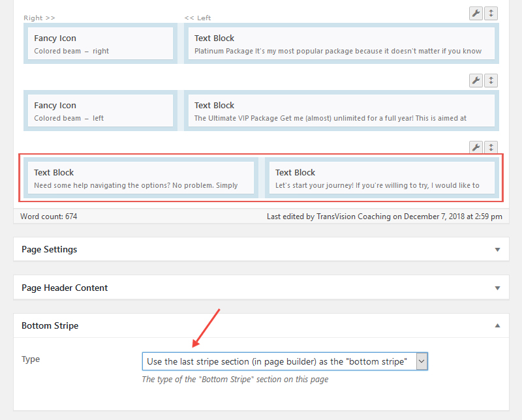Click move arrows icon above Ultimate VIP Package row
Viewport: 522px width, 420px height.
coord(491,80)
